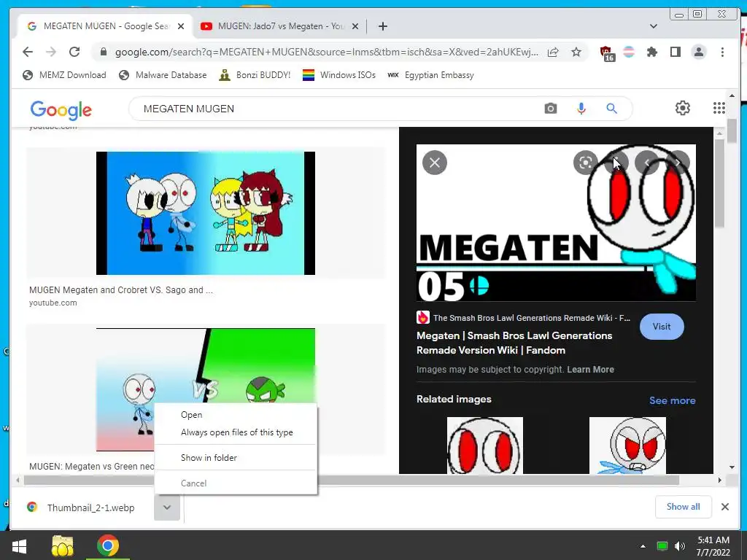Open the Megaten and Crobret VS. Sago thumbnail
Image resolution: width=747 pixels, height=560 pixels.
205,214
